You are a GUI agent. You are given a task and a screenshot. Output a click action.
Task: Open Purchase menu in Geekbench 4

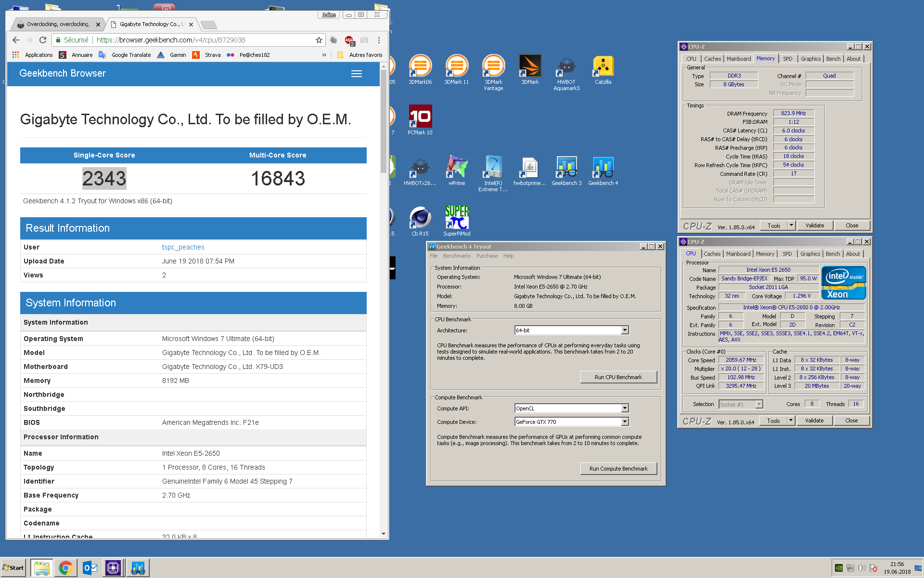coord(487,256)
